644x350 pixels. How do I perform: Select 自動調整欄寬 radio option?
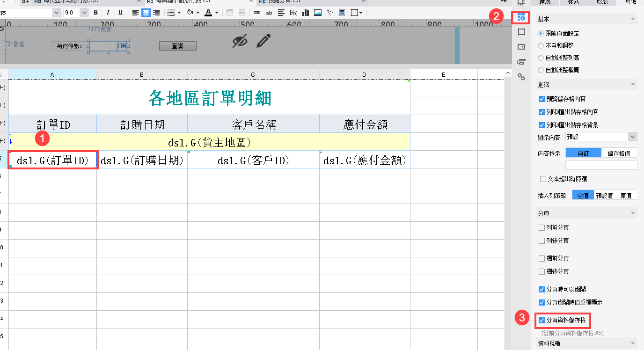click(541, 70)
